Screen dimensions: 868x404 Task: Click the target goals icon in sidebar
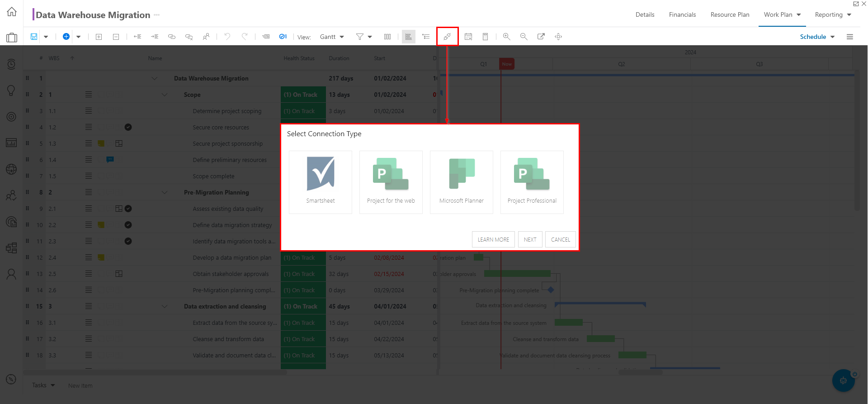(11, 117)
